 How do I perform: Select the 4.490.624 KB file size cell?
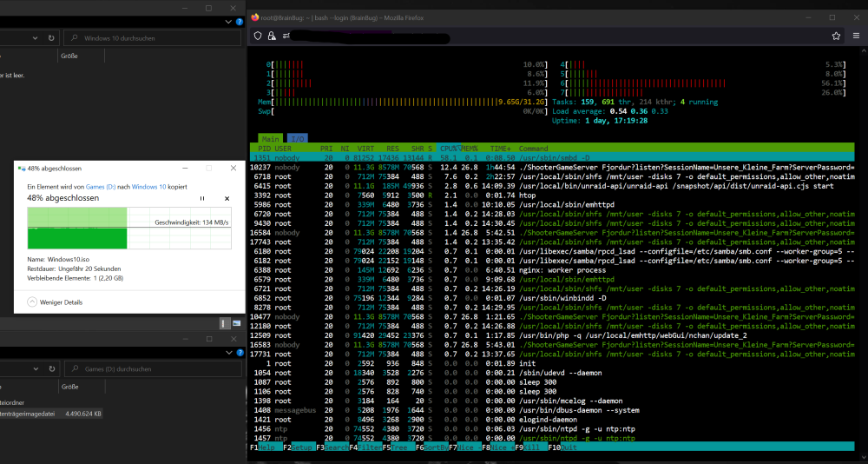[x=83, y=414]
